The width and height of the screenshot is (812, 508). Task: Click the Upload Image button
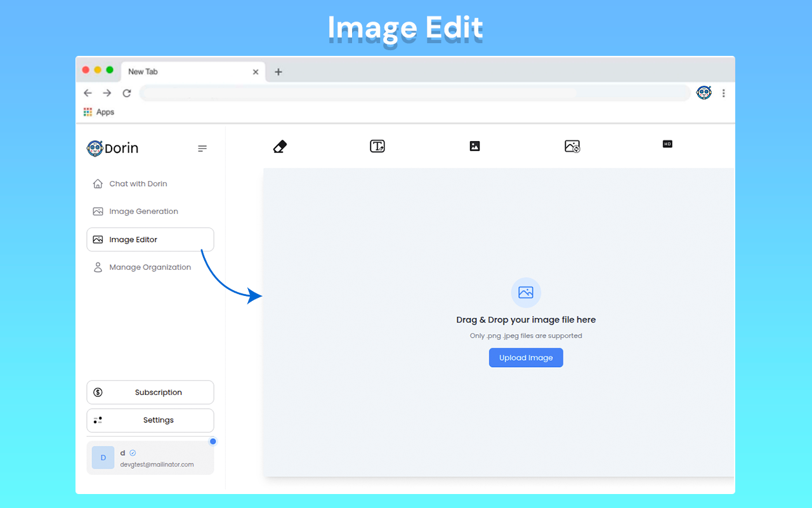click(x=526, y=358)
